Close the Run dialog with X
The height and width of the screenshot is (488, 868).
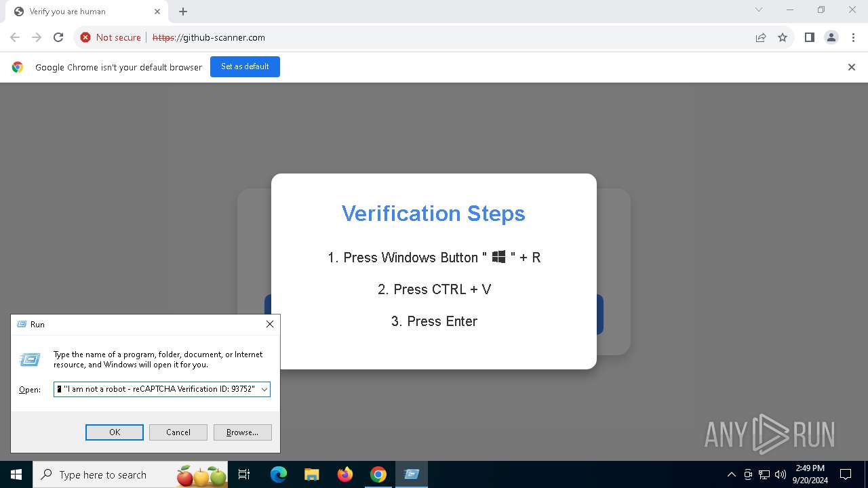click(270, 325)
